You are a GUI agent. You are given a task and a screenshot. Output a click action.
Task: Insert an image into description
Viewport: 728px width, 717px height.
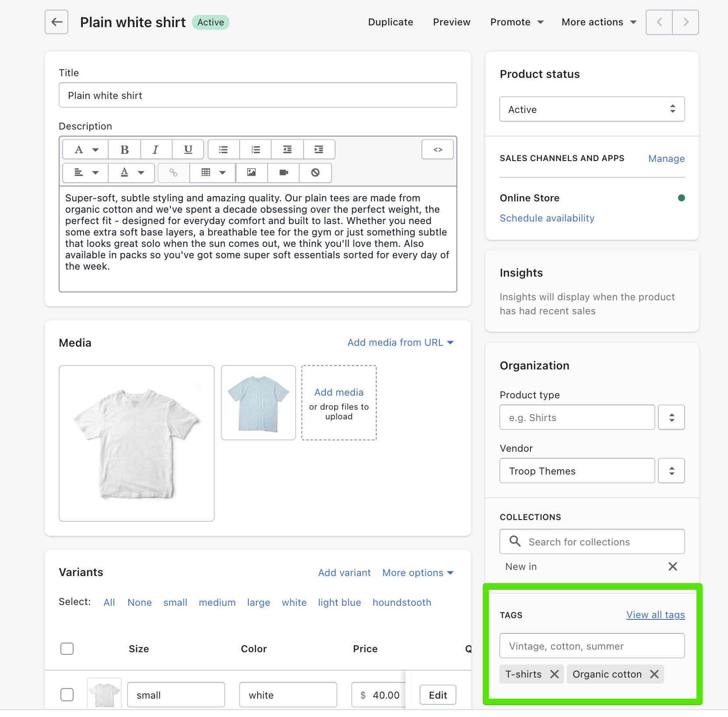251,172
